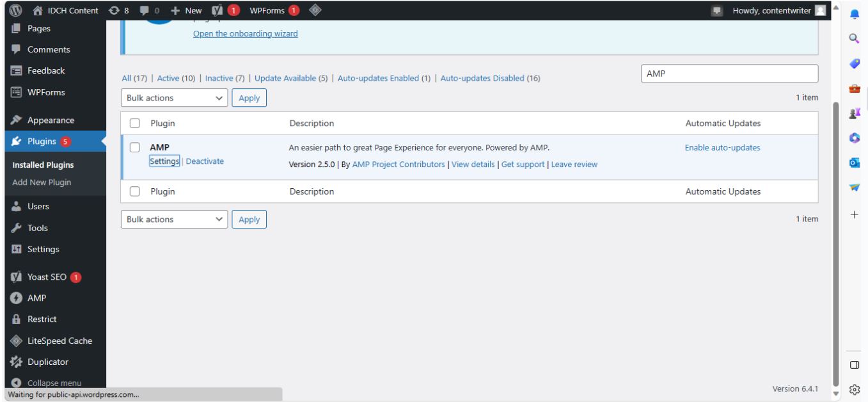Image resolution: width=868 pixels, height=402 pixels.
Task: Click inside the plugin search field
Action: point(728,73)
